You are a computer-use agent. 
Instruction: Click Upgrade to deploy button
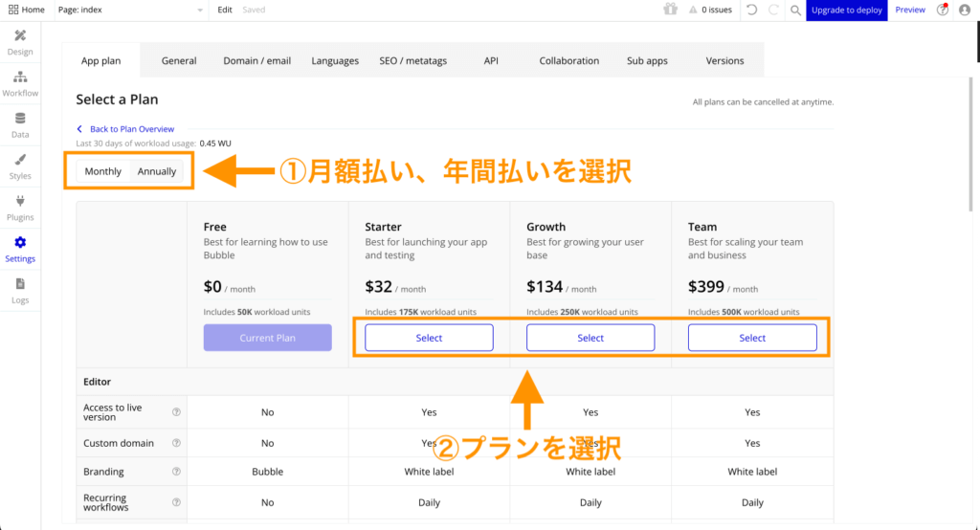(846, 10)
